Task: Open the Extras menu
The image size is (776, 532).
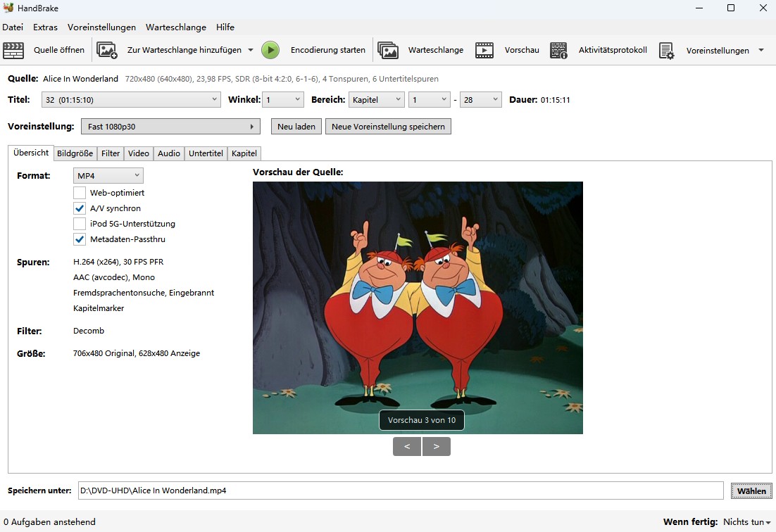Action: click(45, 27)
